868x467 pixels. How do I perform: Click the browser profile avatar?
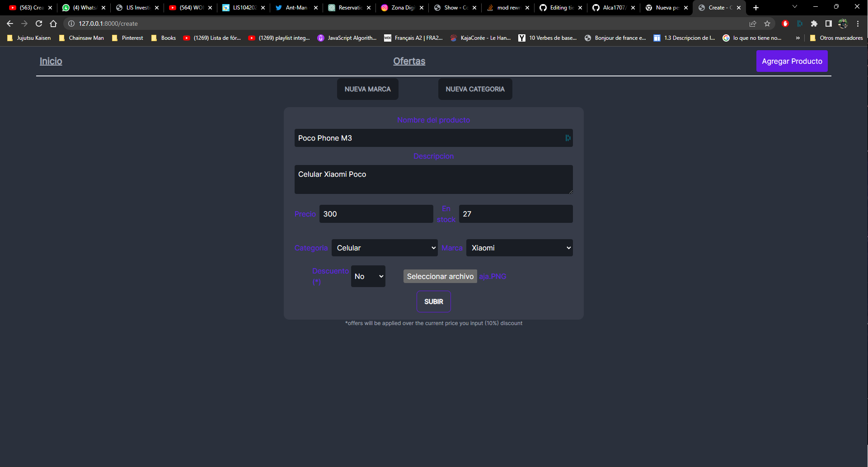[x=843, y=24]
